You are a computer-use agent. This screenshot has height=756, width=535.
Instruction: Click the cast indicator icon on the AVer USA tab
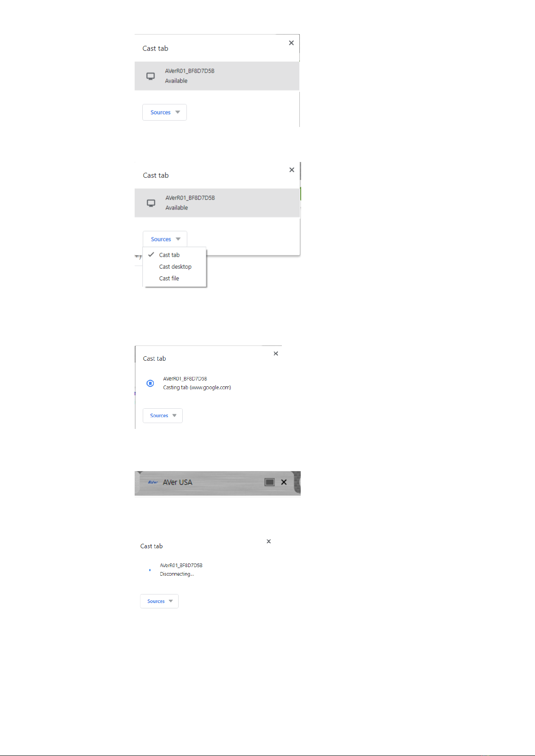tap(269, 482)
